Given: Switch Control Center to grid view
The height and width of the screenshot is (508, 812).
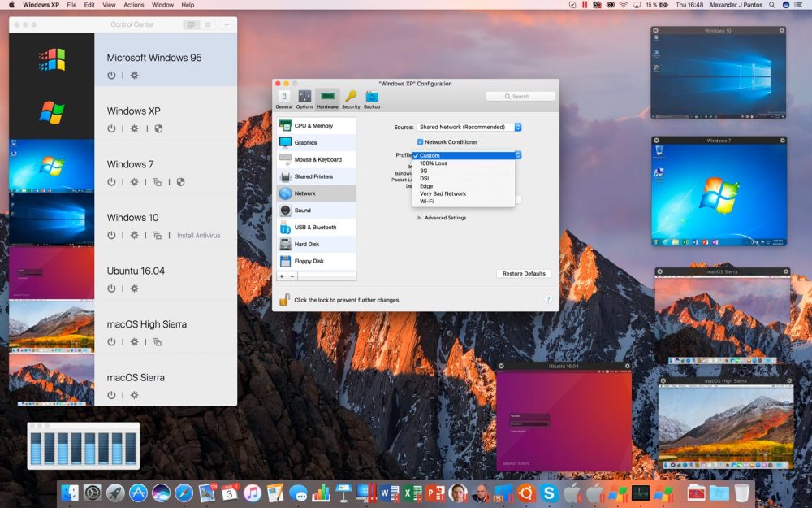Looking at the screenshot, I should point(208,24).
